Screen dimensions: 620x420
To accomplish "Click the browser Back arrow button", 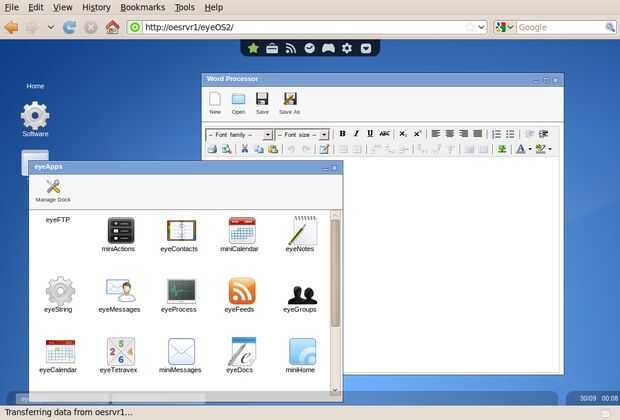I will [11, 27].
